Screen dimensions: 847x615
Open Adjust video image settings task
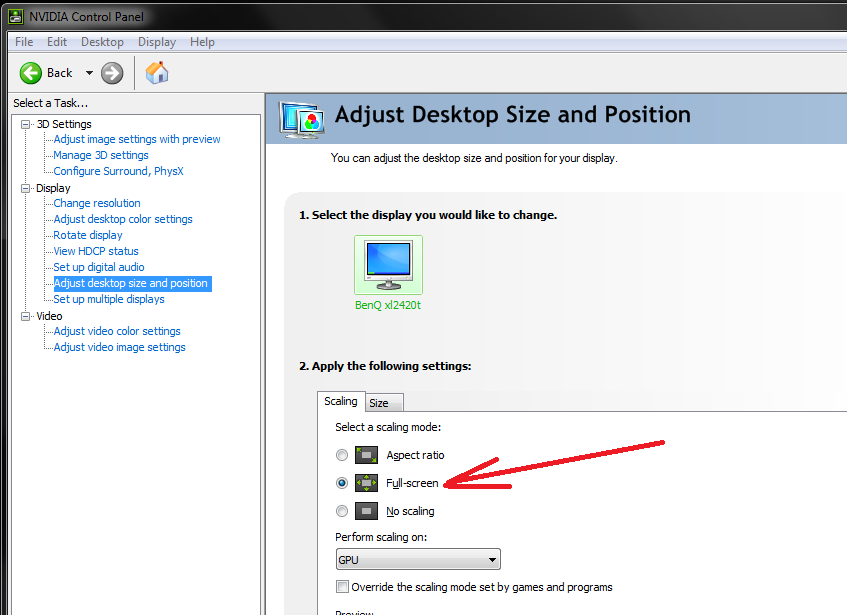coord(119,347)
